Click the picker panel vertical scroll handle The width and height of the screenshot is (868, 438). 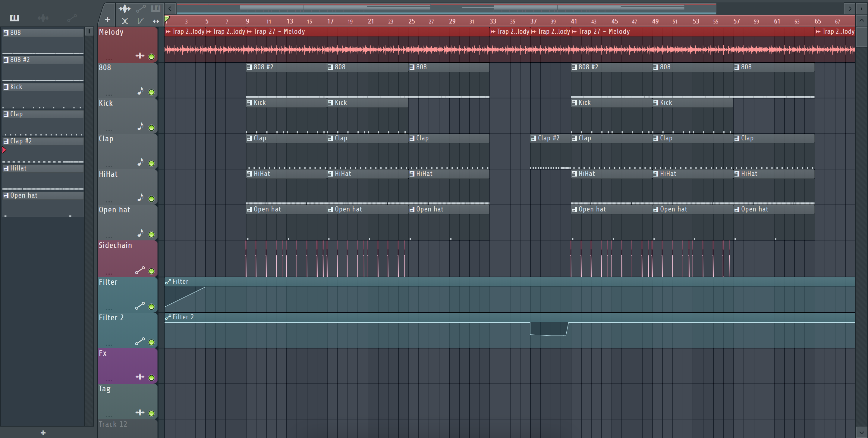(x=89, y=31)
